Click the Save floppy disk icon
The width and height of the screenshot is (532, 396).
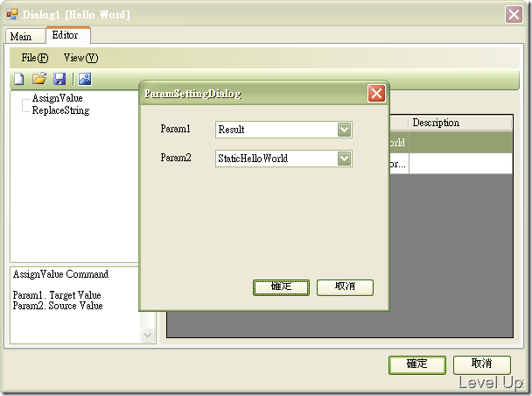[x=59, y=79]
